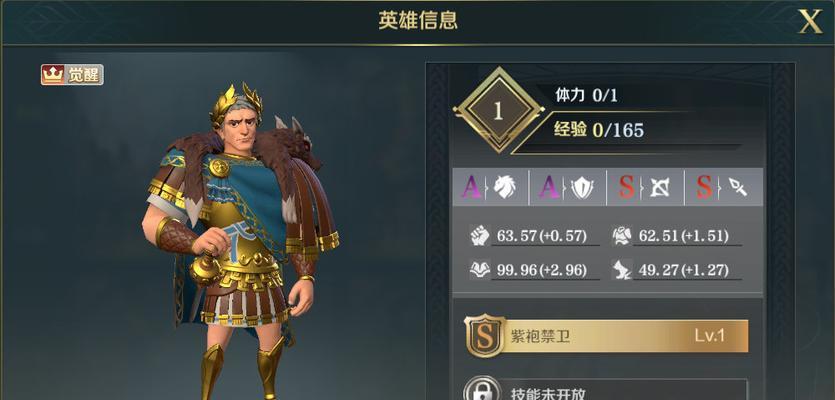
Task: Click the 觉醒 crown badge
Action: point(72,75)
